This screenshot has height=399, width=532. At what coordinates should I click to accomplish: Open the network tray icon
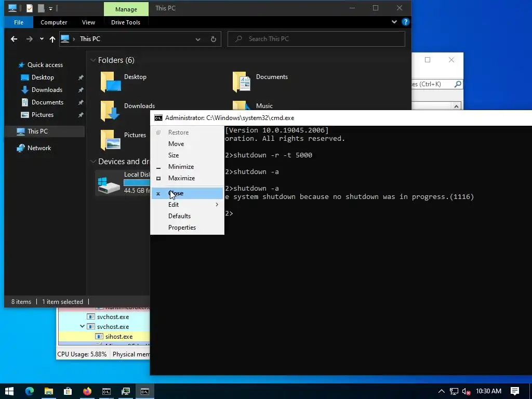click(454, 391)
